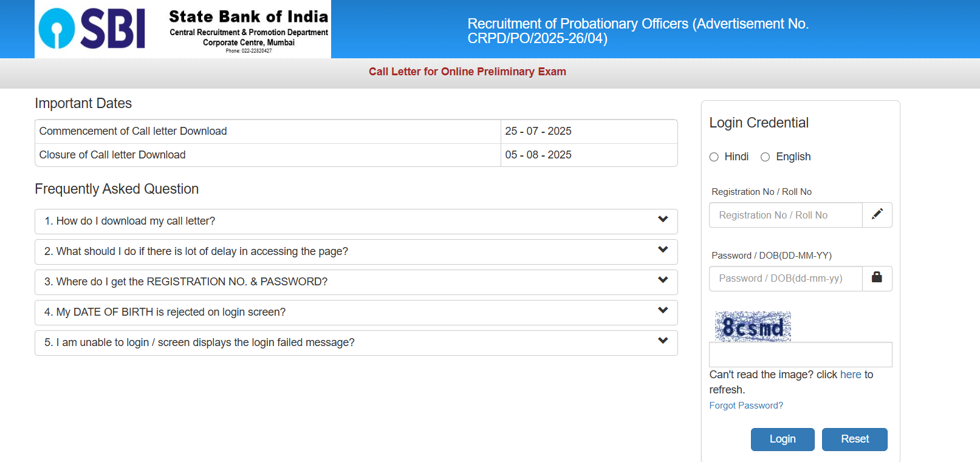The image size is (980, 462).
Task: Click the SBI logo in the header
Action: point(92,29)
